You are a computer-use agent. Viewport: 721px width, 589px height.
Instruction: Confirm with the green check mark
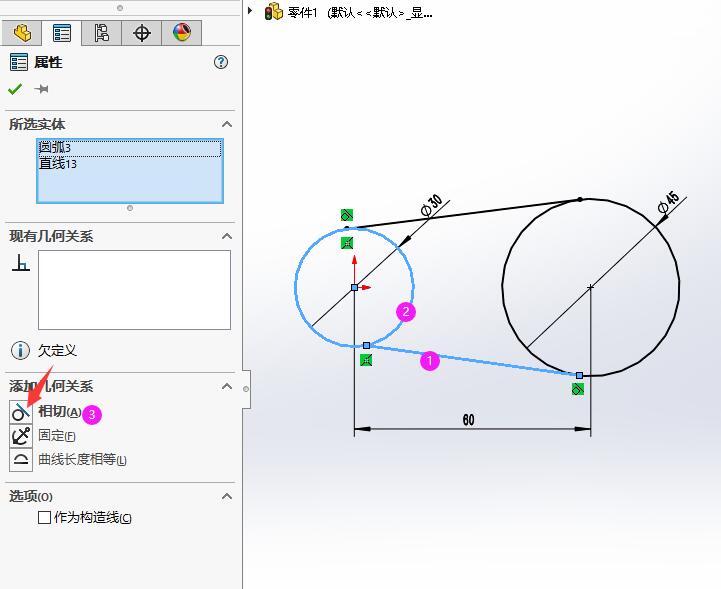point(15,89)
